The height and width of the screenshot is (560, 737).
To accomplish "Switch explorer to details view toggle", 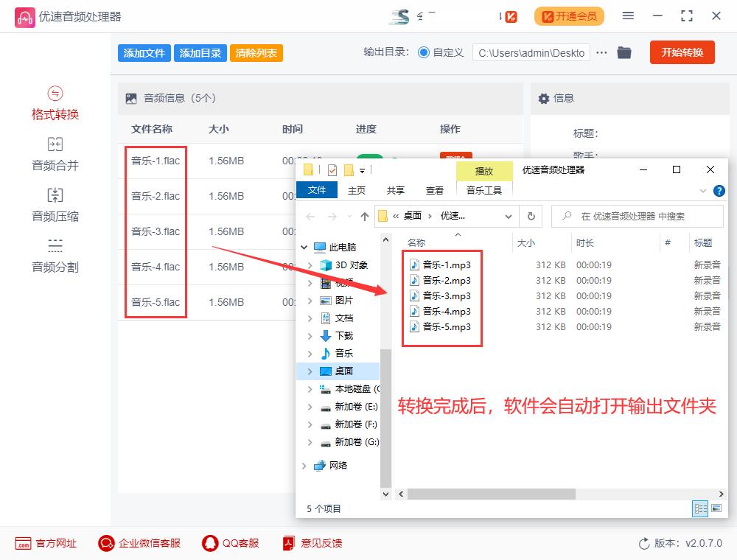I will pyautogui.click(x=700, y=508).
